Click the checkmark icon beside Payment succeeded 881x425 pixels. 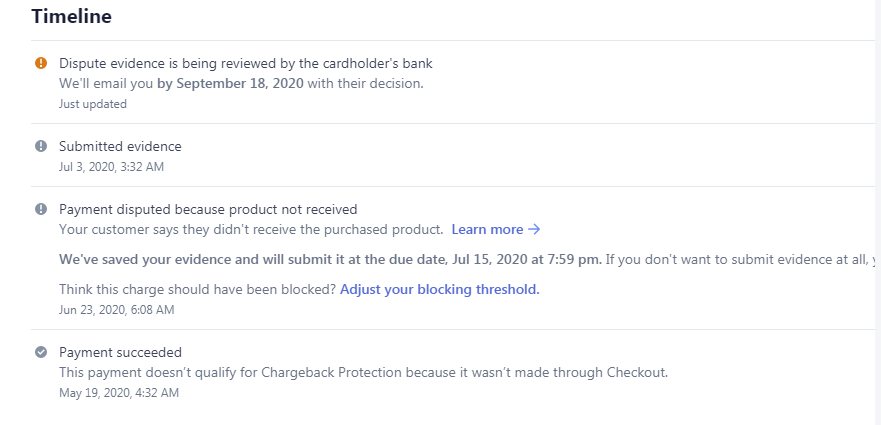41,352
